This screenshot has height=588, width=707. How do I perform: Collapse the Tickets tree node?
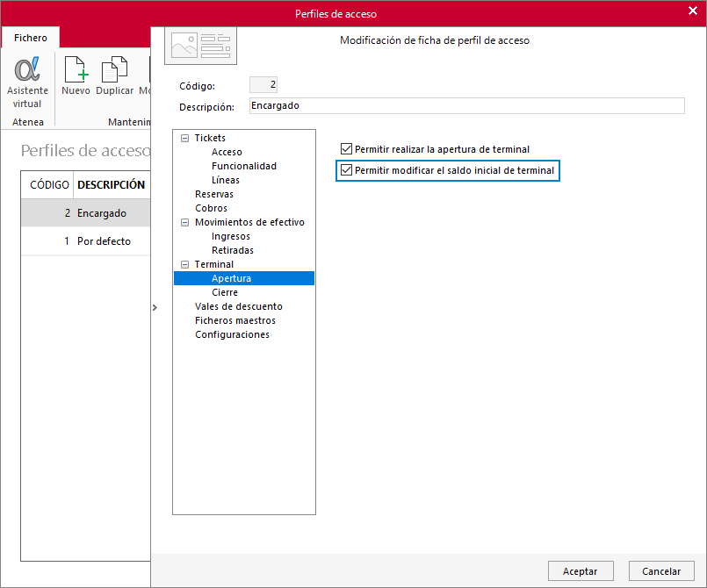click(x=184, y=139)
